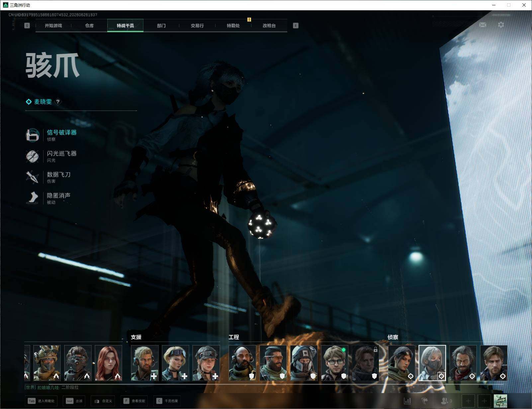
Task: Select the 信号破译器 skill icon
Action: [32, 135]
